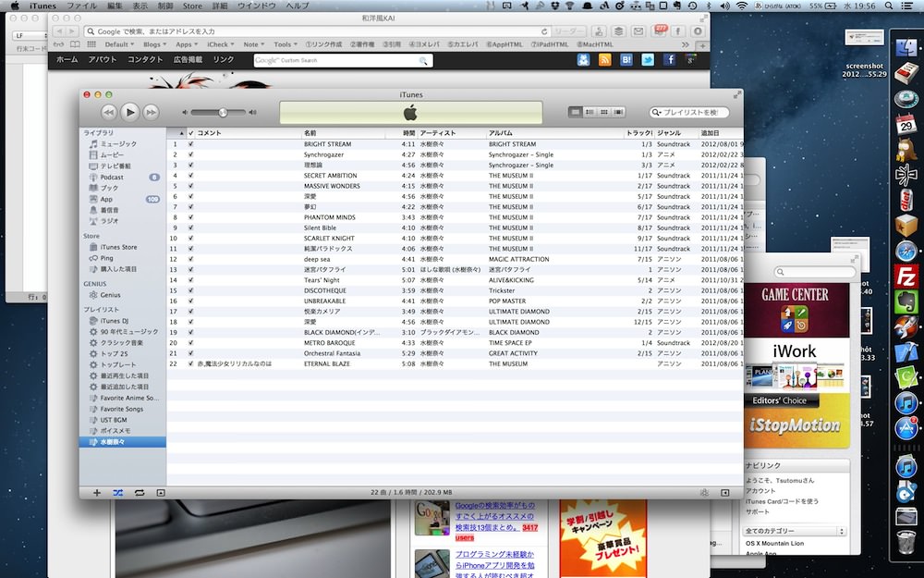Skip to next track in iTunes

152,112
